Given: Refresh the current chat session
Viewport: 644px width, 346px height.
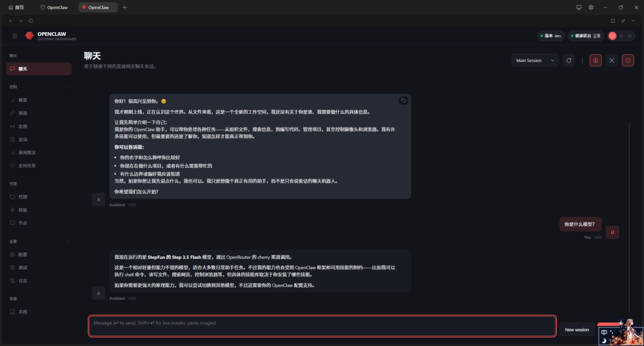Looking at the screenshot, I should pyautogui.click(x=569, y=60).
